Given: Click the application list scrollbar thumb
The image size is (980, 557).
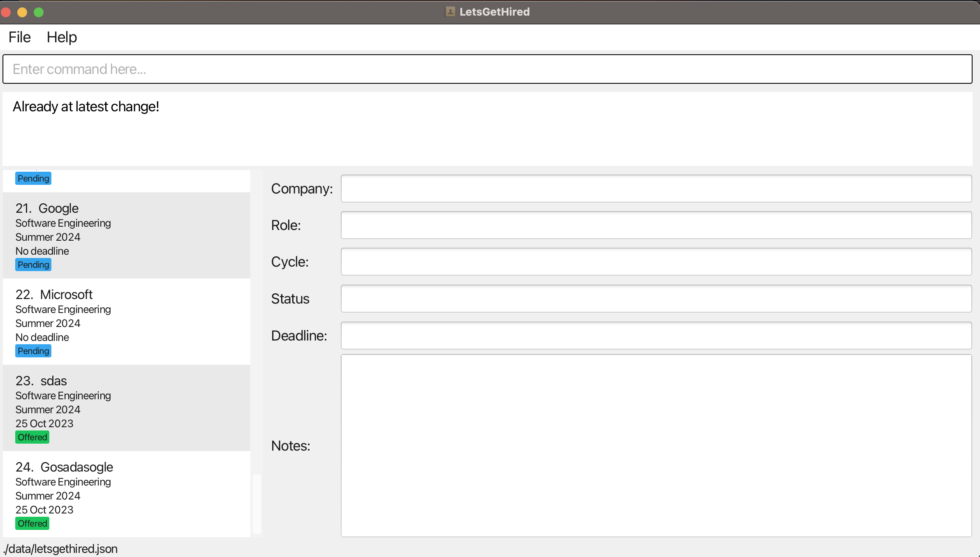Looking at the screenshot, I should pos(257,504).
